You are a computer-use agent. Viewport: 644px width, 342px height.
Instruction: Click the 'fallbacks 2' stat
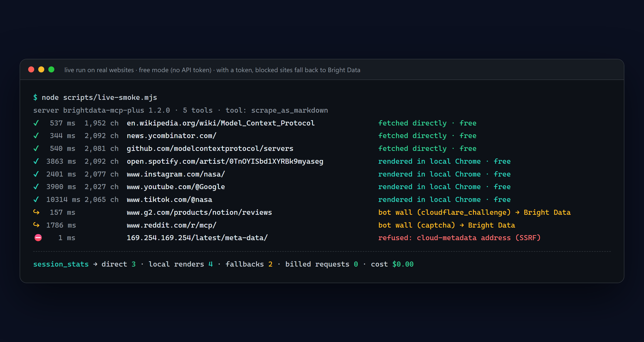[x=249, y=264]
